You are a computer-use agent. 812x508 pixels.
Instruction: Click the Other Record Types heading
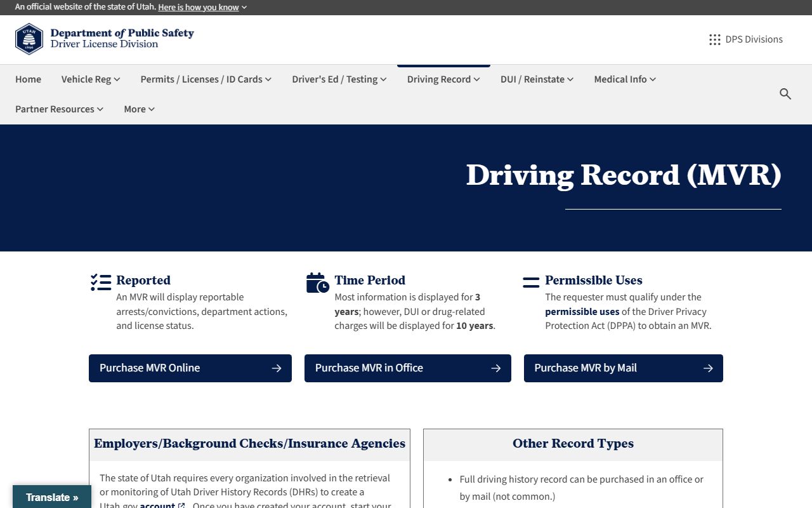(x=573, y=443)
